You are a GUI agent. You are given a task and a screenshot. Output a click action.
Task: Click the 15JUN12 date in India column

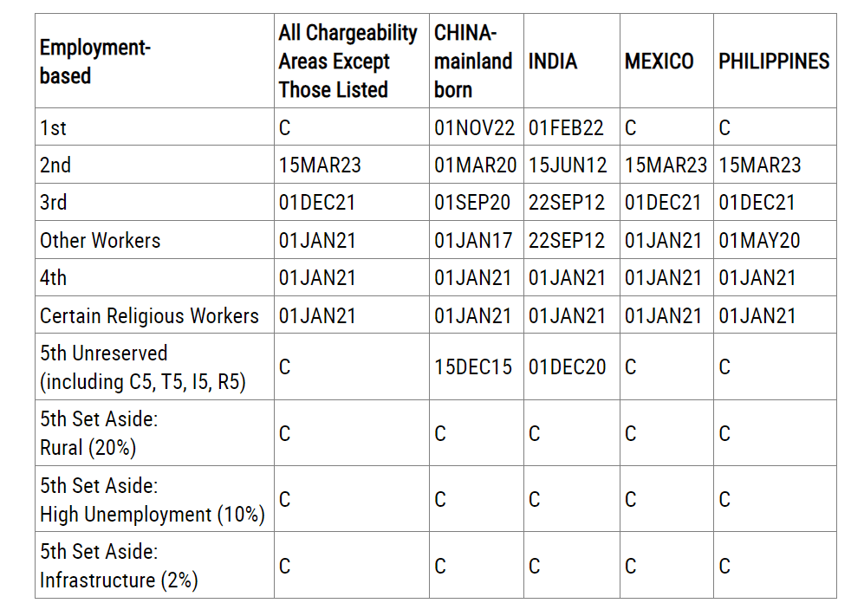(567, 165)
